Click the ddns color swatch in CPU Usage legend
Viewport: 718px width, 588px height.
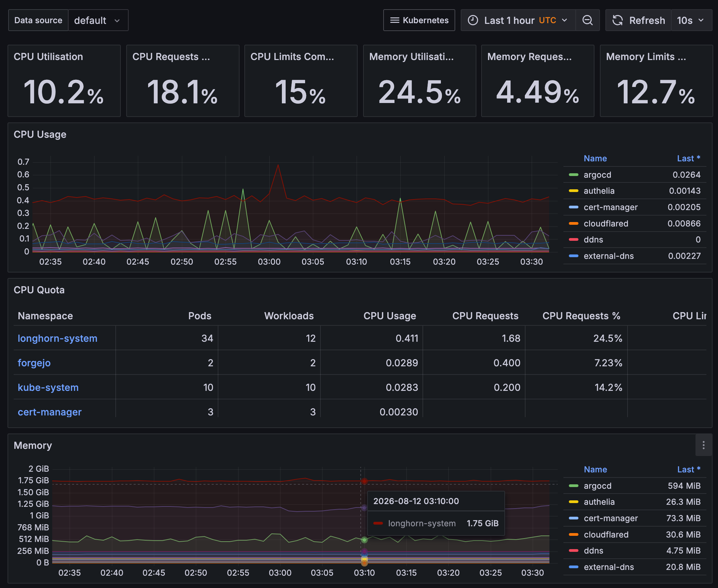[x=574, y=240]
